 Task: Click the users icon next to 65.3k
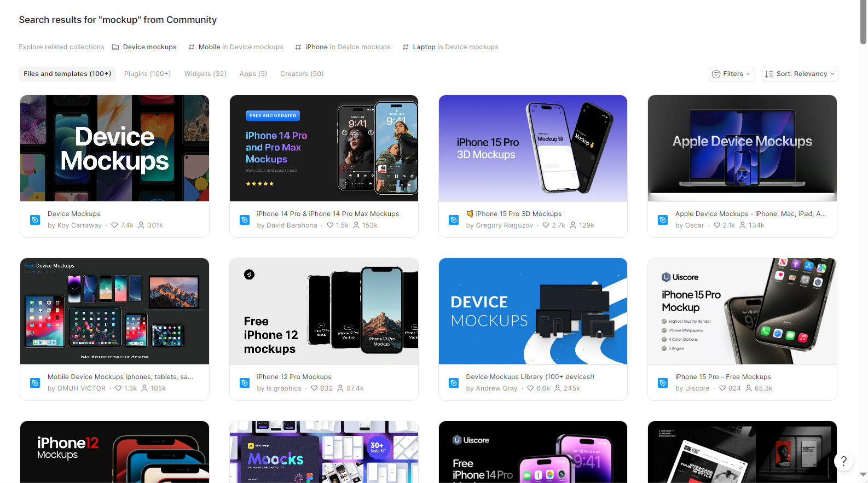(749, 388)
